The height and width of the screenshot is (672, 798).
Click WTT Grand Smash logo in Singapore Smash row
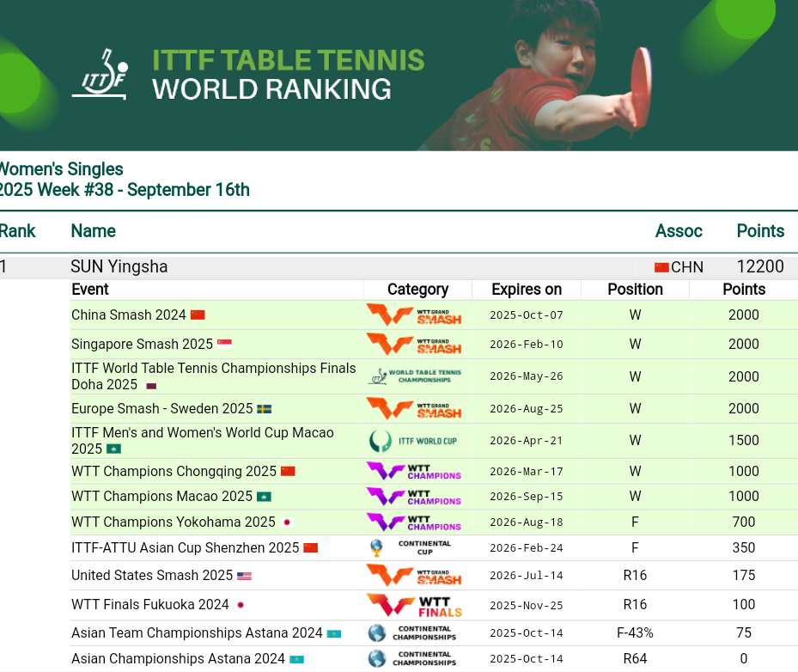click(414, 344)
